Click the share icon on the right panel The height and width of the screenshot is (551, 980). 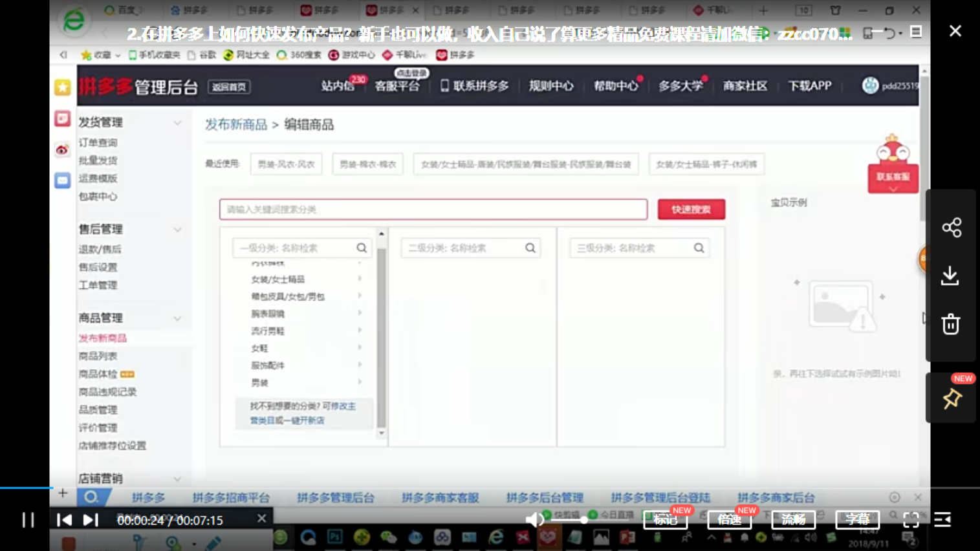[x=952, y=228]
